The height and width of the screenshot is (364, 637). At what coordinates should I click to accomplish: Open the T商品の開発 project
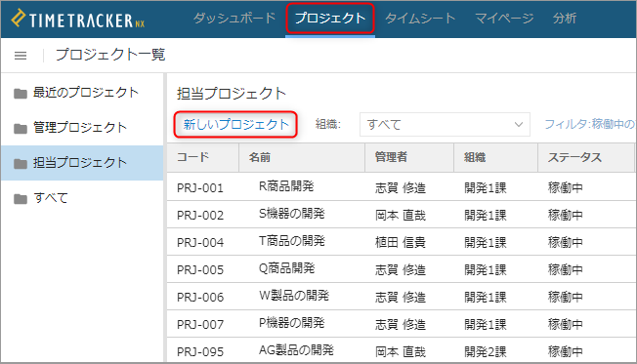point(292,241)
